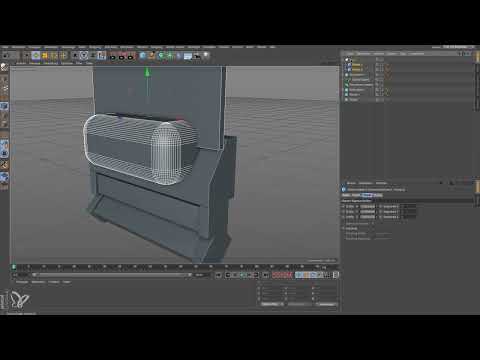
Task: Add a Floor environment object
Action: click(x=188, y=56)
